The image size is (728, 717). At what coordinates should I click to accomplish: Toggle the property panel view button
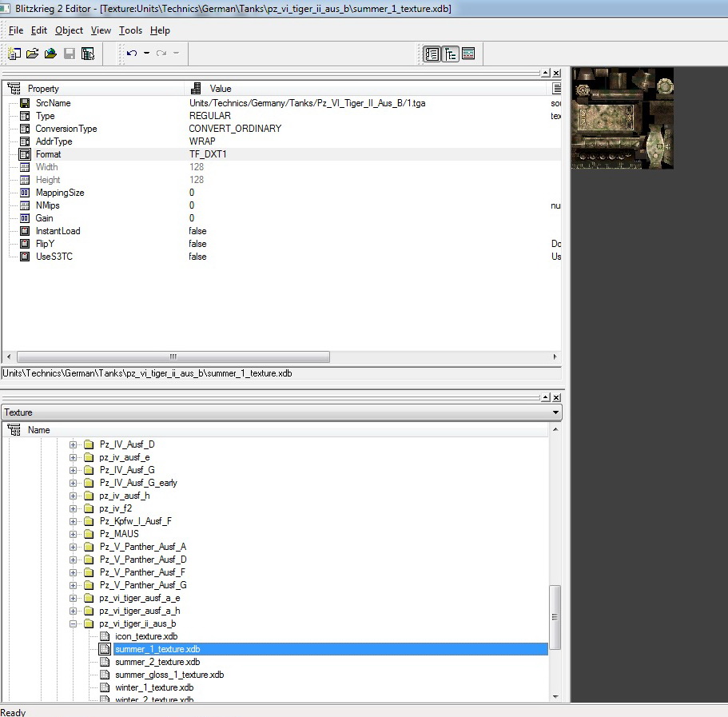[x=432, y=54]
